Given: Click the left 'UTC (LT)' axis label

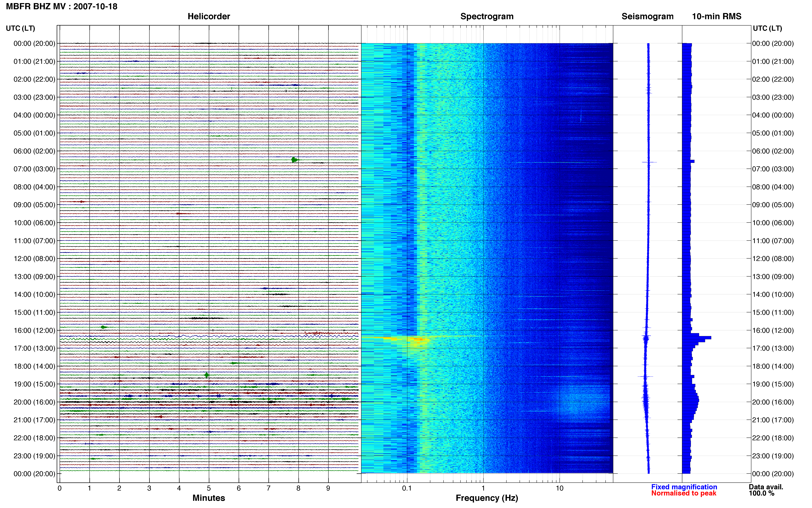Looking at the screenshot, I should click(x=21, y=28).
